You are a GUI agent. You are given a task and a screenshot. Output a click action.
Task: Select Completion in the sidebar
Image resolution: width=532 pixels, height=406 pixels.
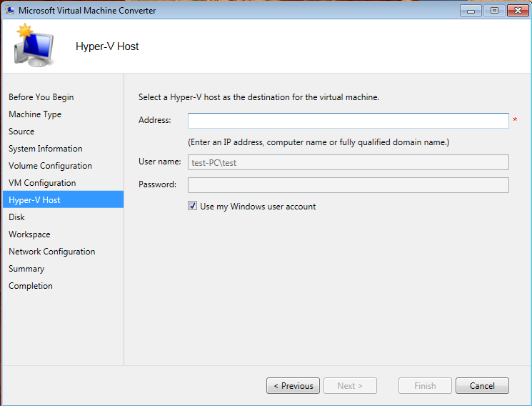click(31, 286)
